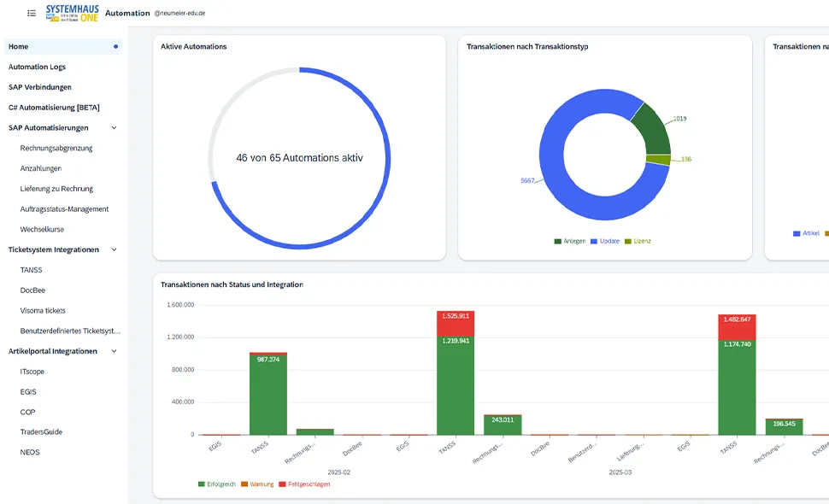Select Artikelportal Integrationen section label
Screen dimensions: 829x504
click(x=52, y=351)
